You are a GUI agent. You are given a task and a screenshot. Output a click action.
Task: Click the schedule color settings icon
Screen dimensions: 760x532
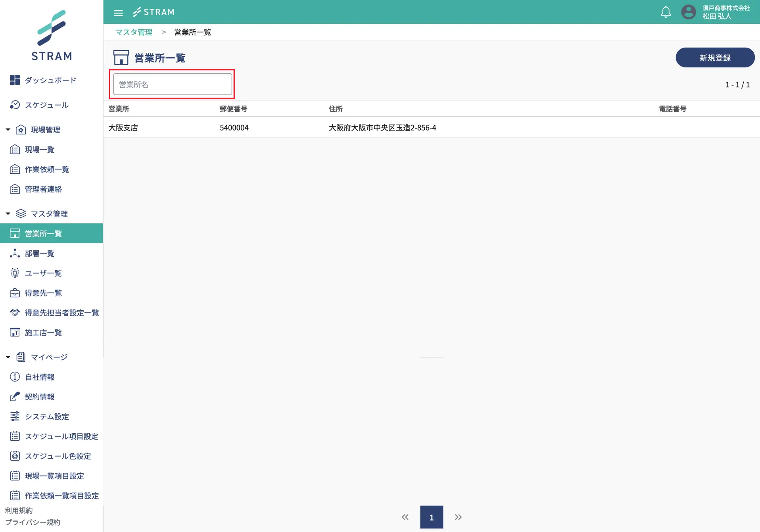(x=15, y=456)
